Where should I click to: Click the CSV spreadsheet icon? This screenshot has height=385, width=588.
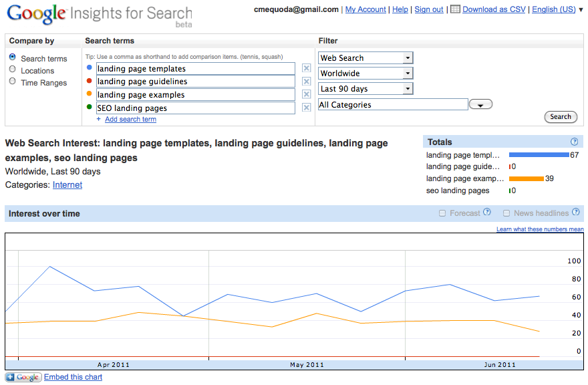click(x=455, y=9)
